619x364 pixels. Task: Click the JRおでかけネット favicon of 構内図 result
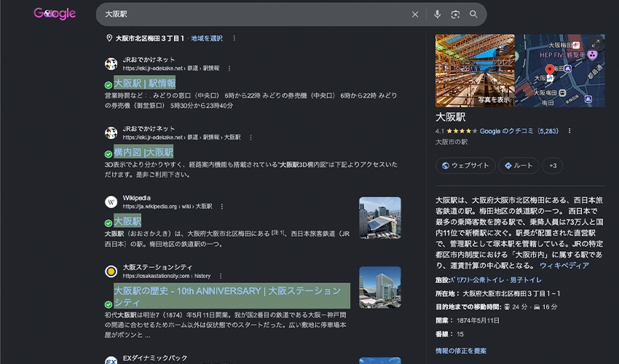[111, 132]
